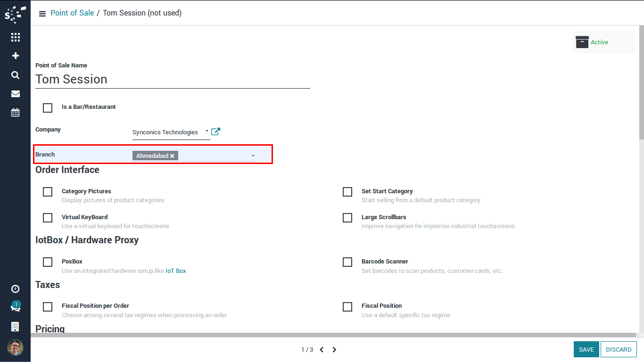Check the Category Pictures option

[x=48, y=192]
